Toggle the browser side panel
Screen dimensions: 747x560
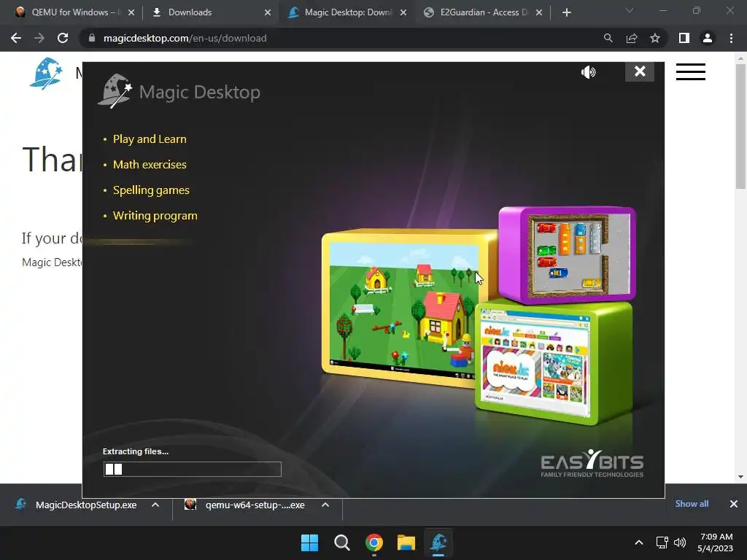pos(684,38)
